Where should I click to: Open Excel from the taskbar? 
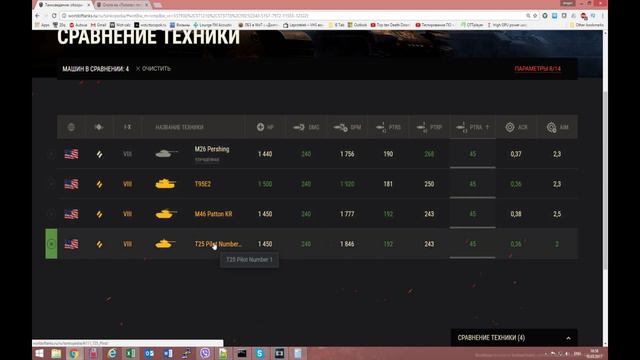pyautogui.click(x=130, y=353)
